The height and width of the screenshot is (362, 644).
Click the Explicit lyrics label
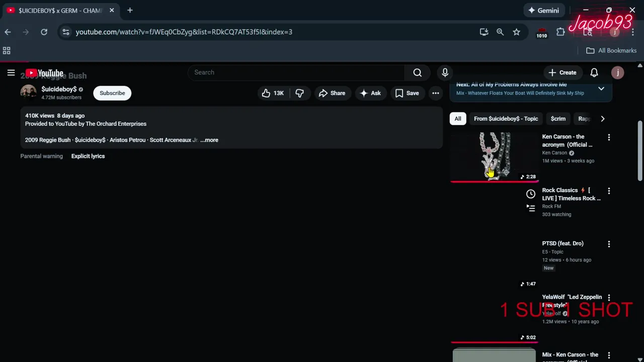pos(88,156)
